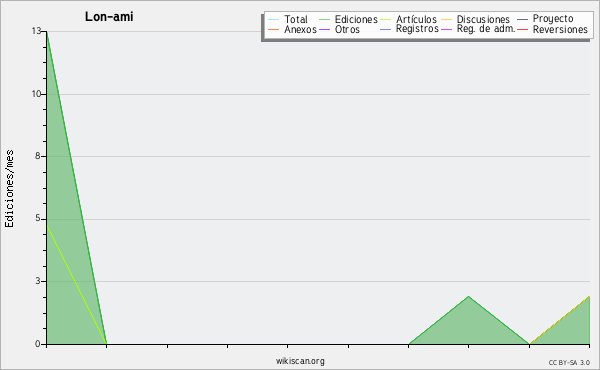The height and width of the screenshot is (370, 600).
Task: Click the purple Otros color line in legend
Action: pyautogui.click(x=324, y=29)
